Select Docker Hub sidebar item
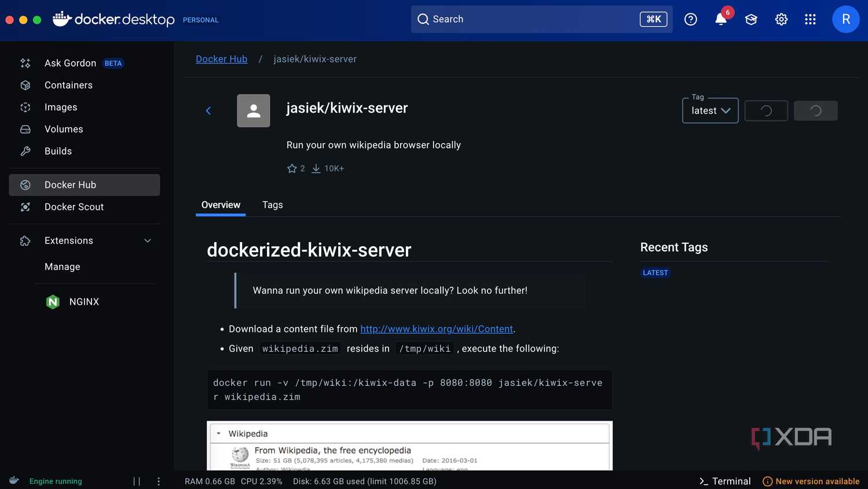 84,185
